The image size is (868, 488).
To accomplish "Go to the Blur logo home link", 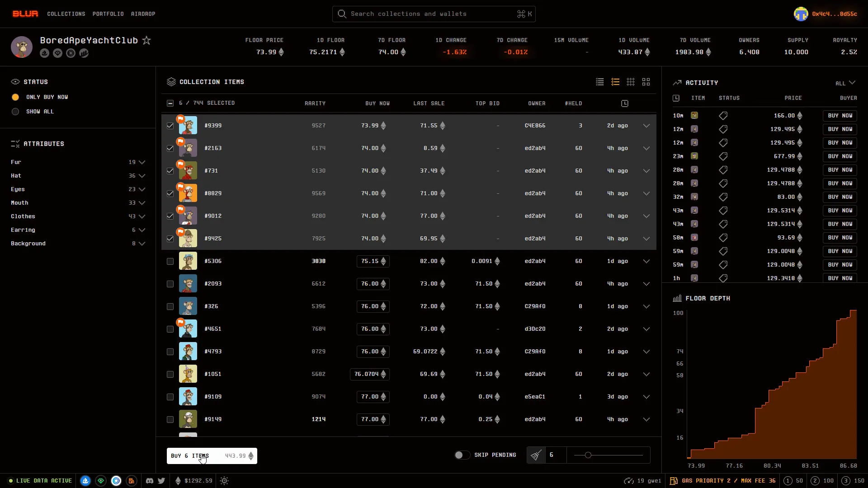I will 25,14.
